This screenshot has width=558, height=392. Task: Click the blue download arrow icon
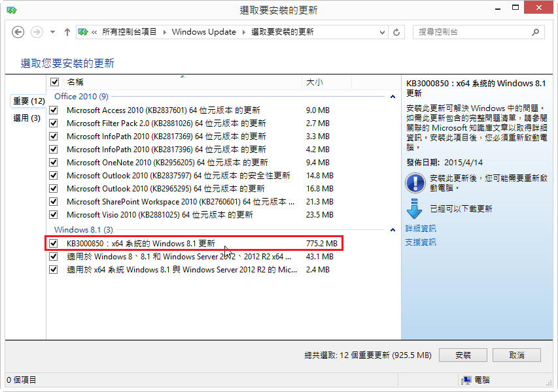415,208
